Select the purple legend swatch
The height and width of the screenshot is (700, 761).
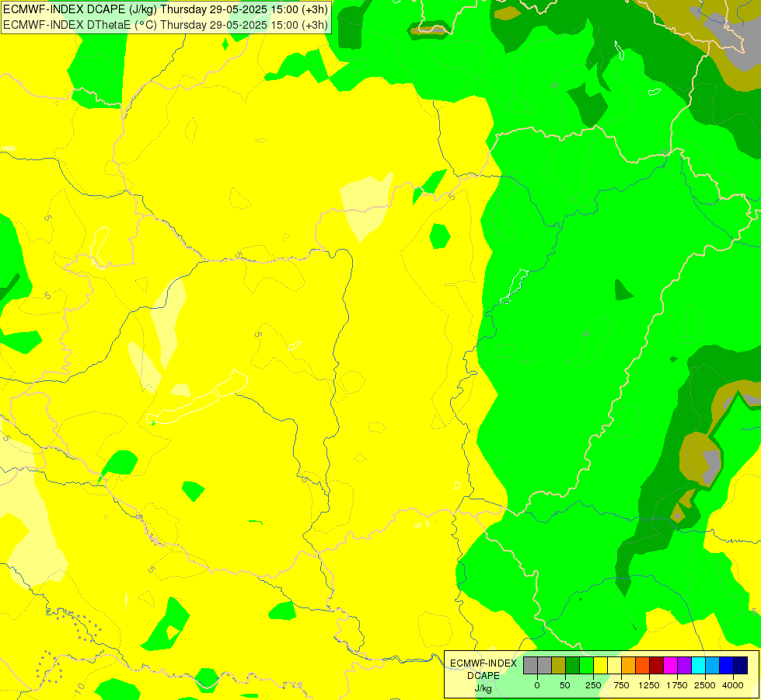[685, 665]
